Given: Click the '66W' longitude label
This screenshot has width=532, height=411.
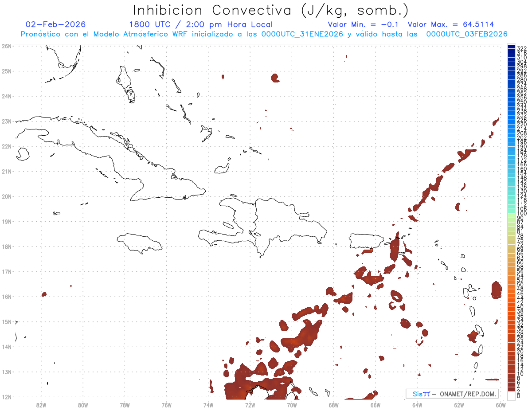Looking at the screenshot, I should [x=376, y=405].
